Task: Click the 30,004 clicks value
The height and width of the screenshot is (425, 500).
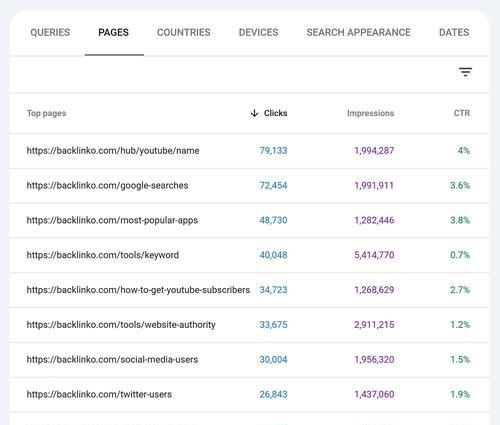Action: point(273,360)
